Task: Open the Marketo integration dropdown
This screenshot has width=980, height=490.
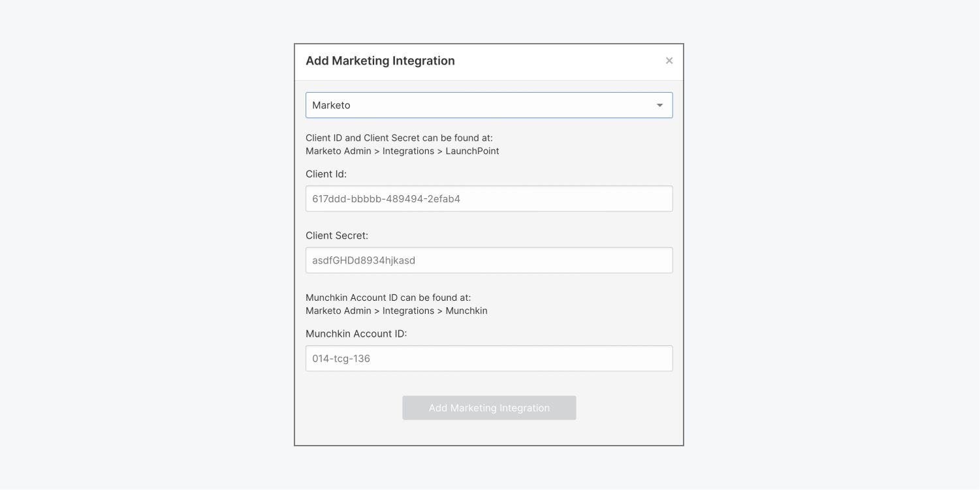Action: (489, 105)
